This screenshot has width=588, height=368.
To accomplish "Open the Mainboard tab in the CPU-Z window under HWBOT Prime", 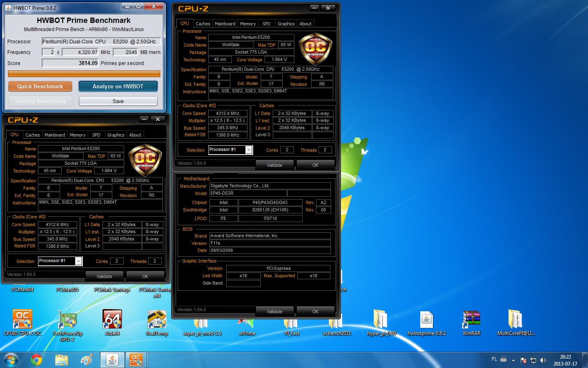I will click(x=55, y=135).
